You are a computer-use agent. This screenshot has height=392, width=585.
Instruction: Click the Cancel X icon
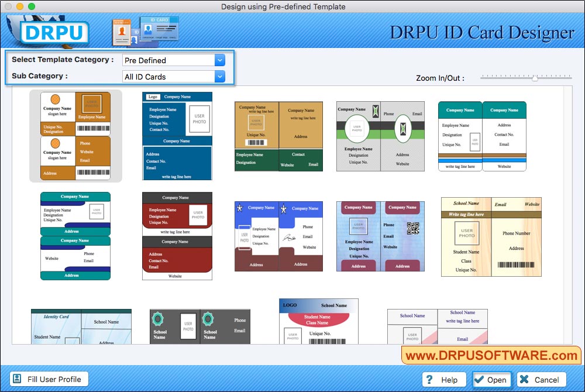(524, 380)
